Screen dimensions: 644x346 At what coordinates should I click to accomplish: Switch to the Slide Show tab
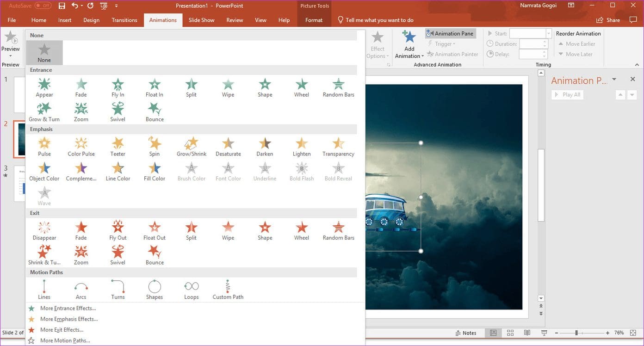pos(201,20)
